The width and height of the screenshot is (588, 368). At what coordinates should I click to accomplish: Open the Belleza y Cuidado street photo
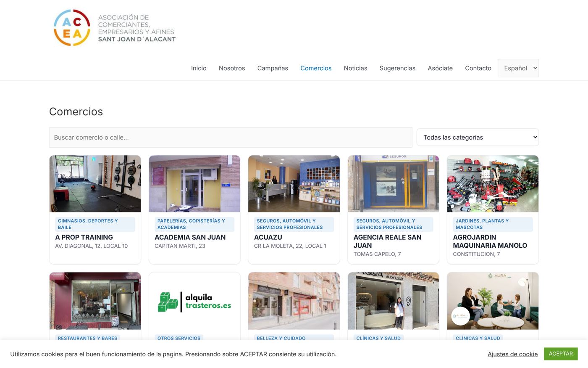(294, 301)
